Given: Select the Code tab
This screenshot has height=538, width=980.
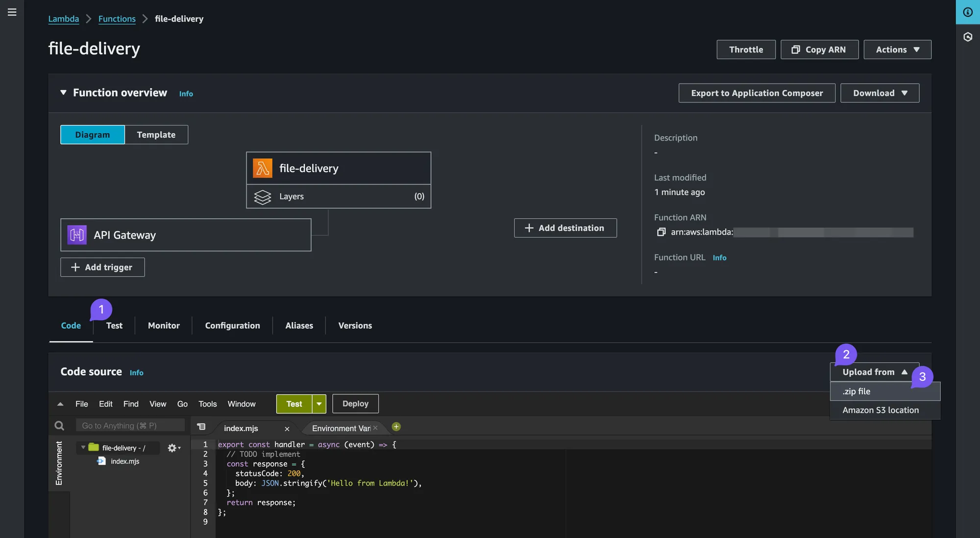Looking at the screenshot, I should coord(71,325).
